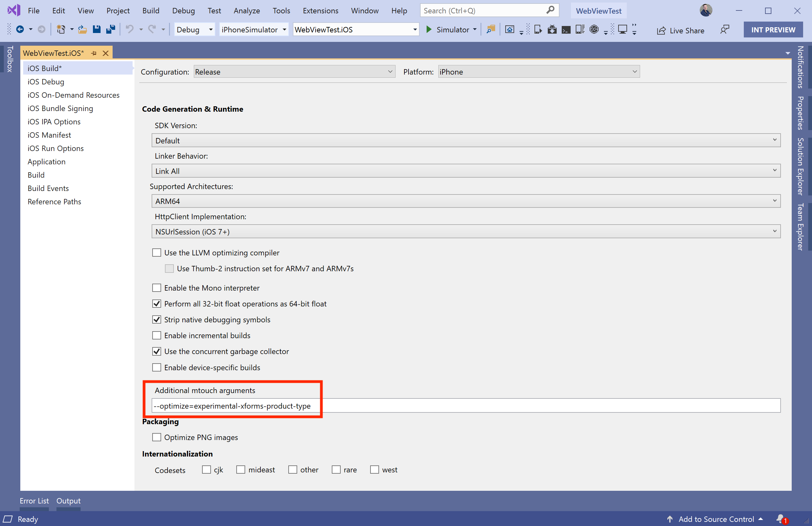Uncheck Strip native debugging symbols

(157, 319)
